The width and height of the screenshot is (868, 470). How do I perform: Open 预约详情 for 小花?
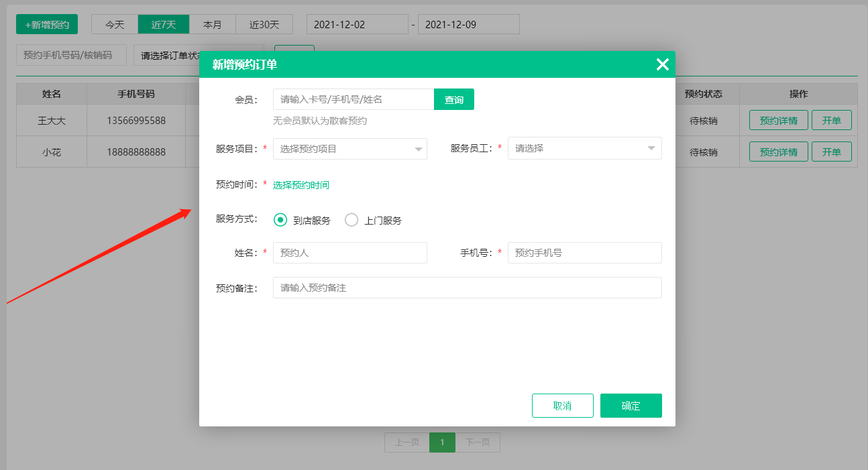(x=779, y=152)
